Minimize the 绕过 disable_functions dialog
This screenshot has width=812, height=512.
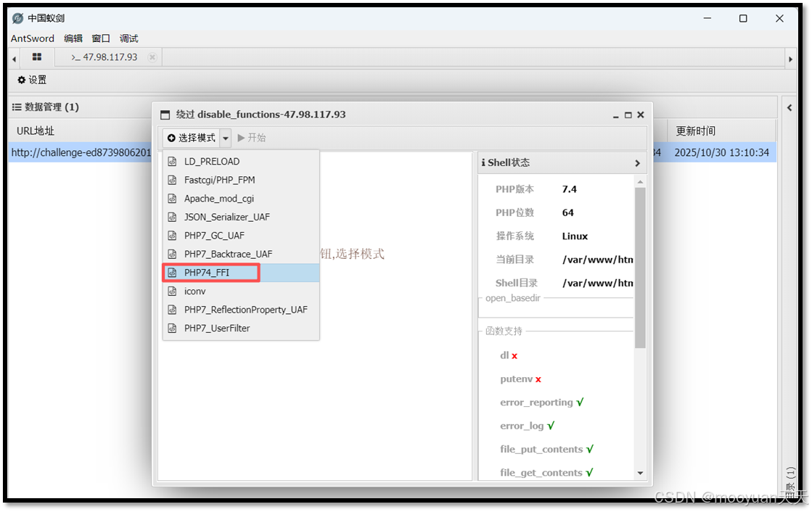[x=616, y=115]
